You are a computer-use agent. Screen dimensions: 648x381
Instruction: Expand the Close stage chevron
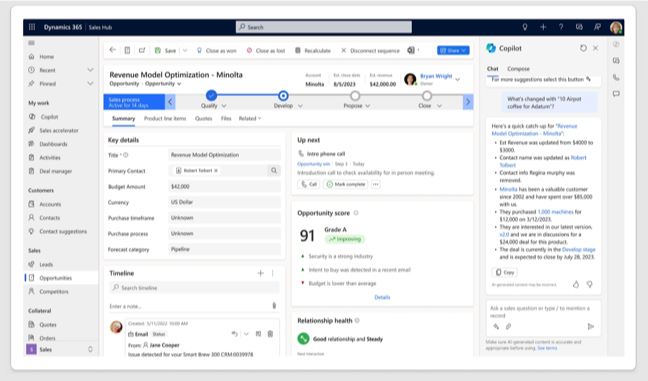(439, 106)
